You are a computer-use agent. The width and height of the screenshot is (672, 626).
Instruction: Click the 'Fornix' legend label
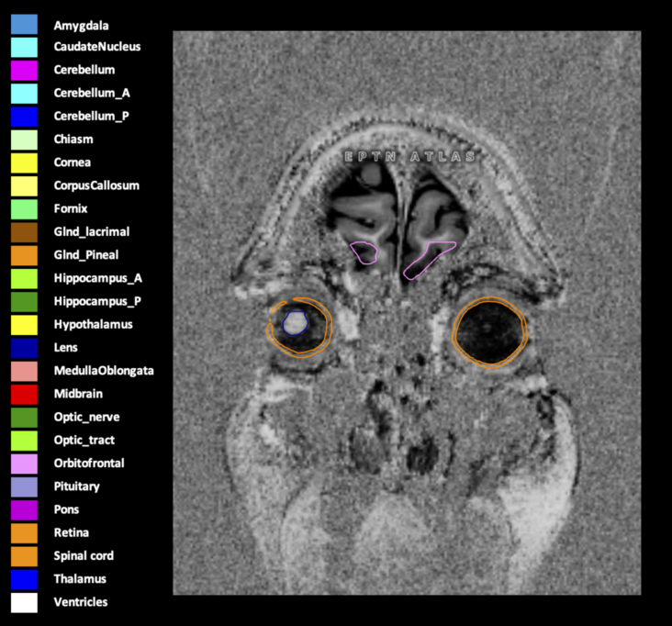[71, 208]
